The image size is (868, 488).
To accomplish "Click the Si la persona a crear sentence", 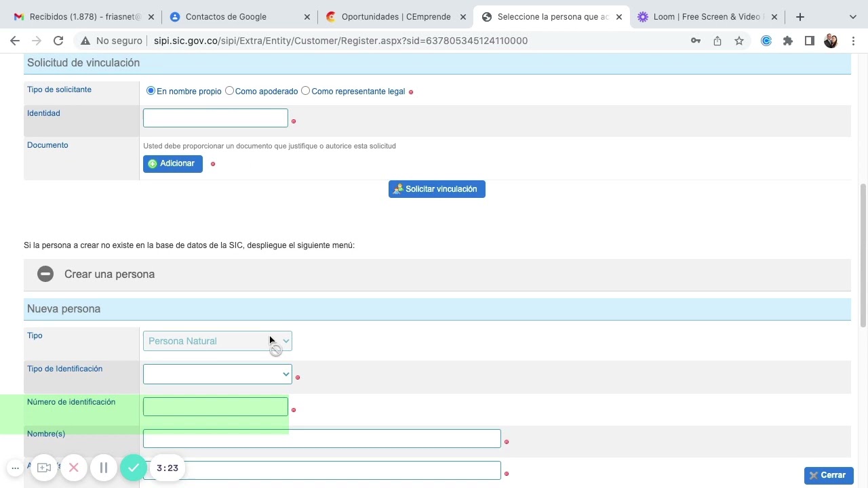I will click(x=189, y=245).
